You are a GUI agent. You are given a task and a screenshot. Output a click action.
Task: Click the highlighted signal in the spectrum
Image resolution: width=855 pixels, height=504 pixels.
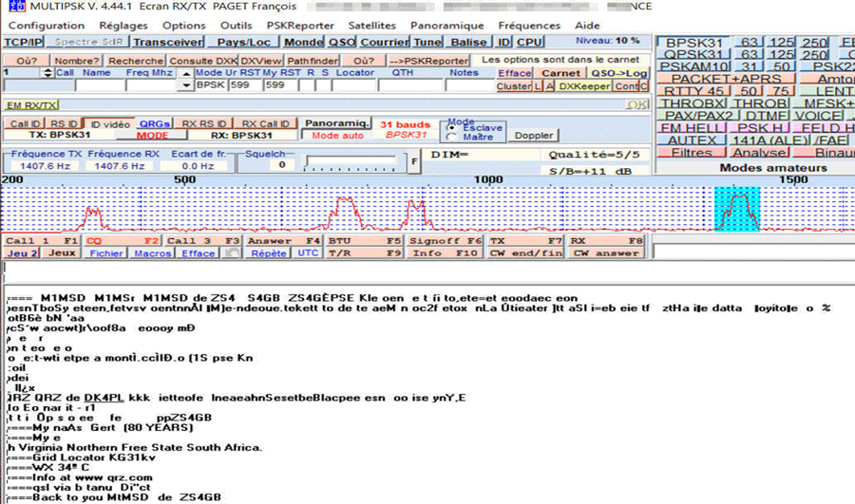pos(737,209)
